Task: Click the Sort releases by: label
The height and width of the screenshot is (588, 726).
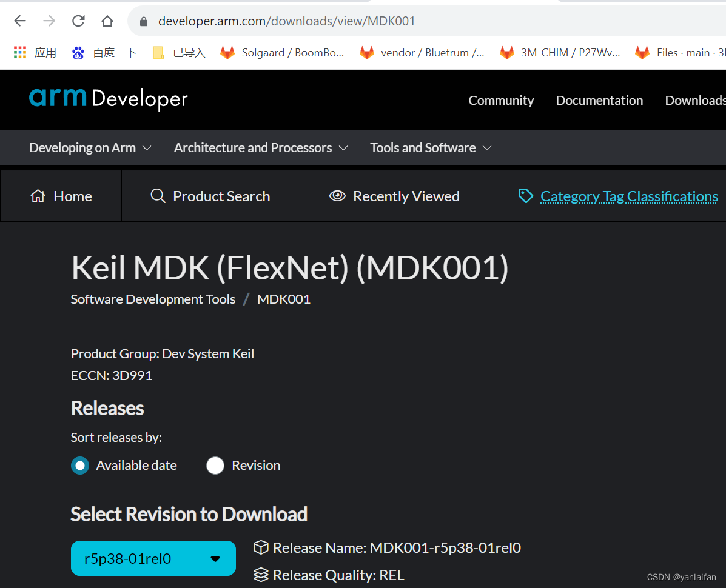Action: [x=116, y=438]
